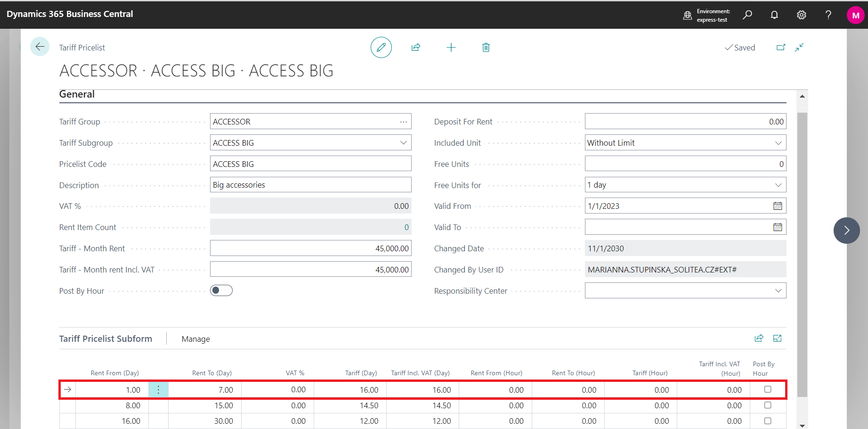The width and height of the screenshot is (868, 429).
Task: Open the notifications bell
Action: click(x=774, y=15)
